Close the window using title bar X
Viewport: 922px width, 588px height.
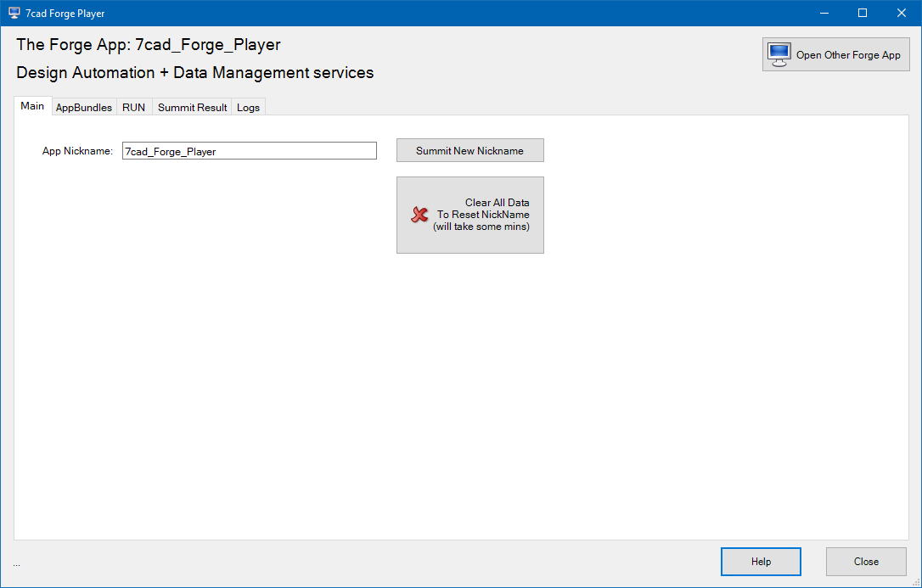902,13
